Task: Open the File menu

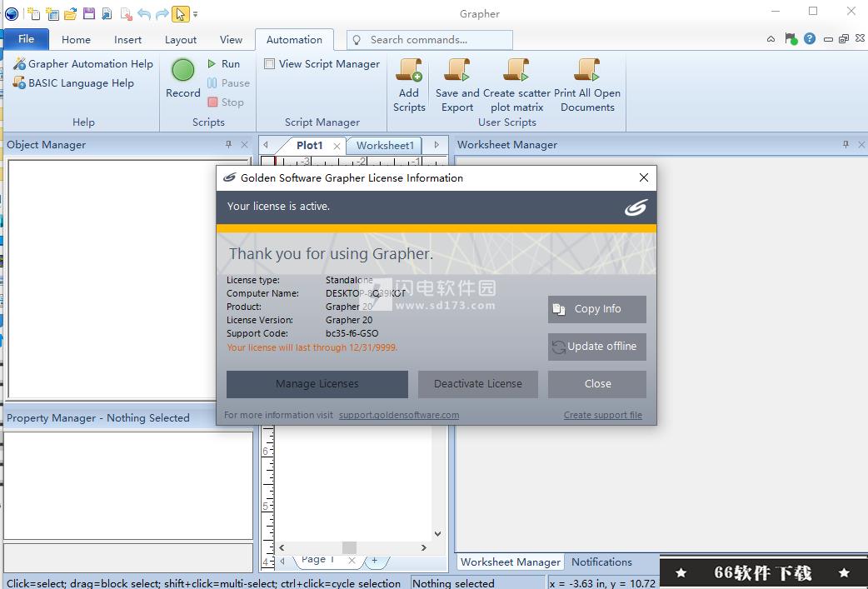Action: pyautogui.click(x=26, y=39)
